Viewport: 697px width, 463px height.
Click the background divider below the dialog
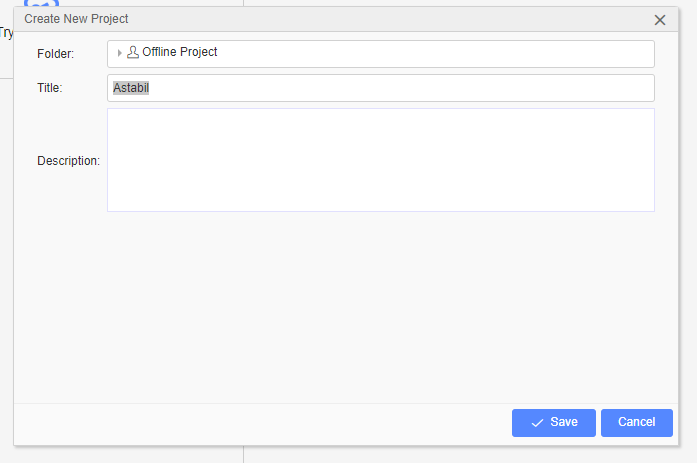point(244,455)
